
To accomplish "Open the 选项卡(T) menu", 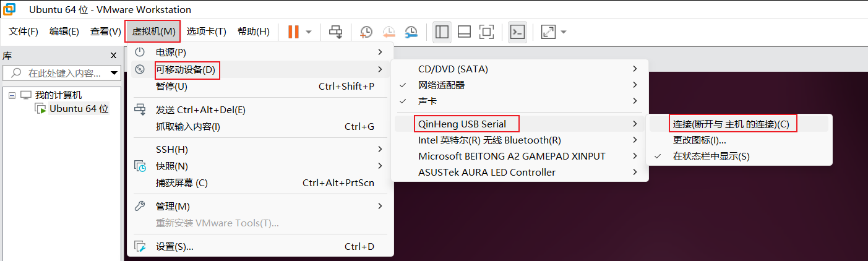I will click(207, 32).
